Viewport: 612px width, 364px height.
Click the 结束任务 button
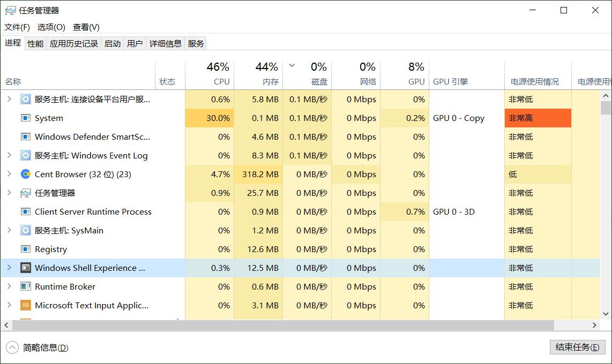tap(577, 347)
